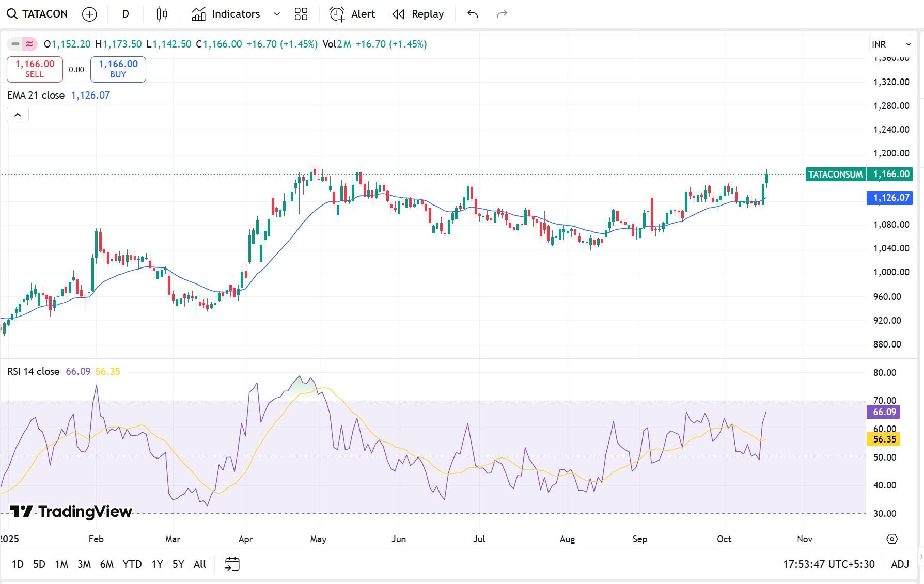Viewport: 924px width, 584px height.
Task: Add a symbol to compare with the plus icon
Action: pyautogui.click(x=89, y=14)
